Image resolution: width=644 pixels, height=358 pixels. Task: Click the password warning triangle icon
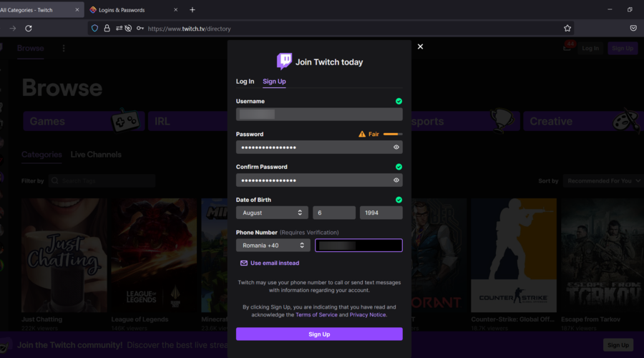(362, 134)
